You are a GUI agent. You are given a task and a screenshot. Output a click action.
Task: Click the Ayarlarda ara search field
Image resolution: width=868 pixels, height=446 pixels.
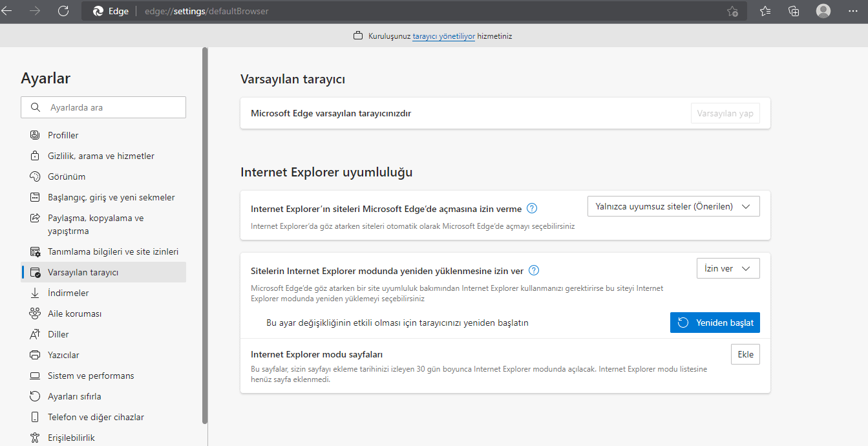pyautogui.click(x=103, y=107)
